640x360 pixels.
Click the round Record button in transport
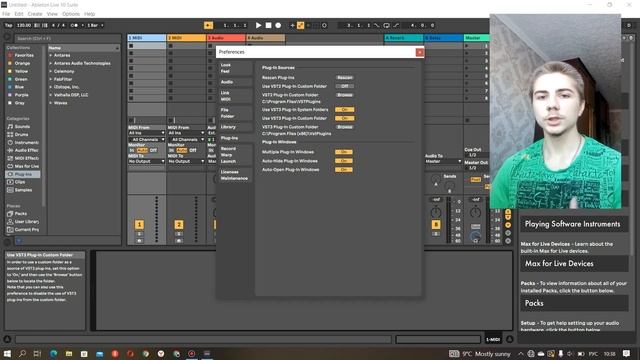pos(278,25)
